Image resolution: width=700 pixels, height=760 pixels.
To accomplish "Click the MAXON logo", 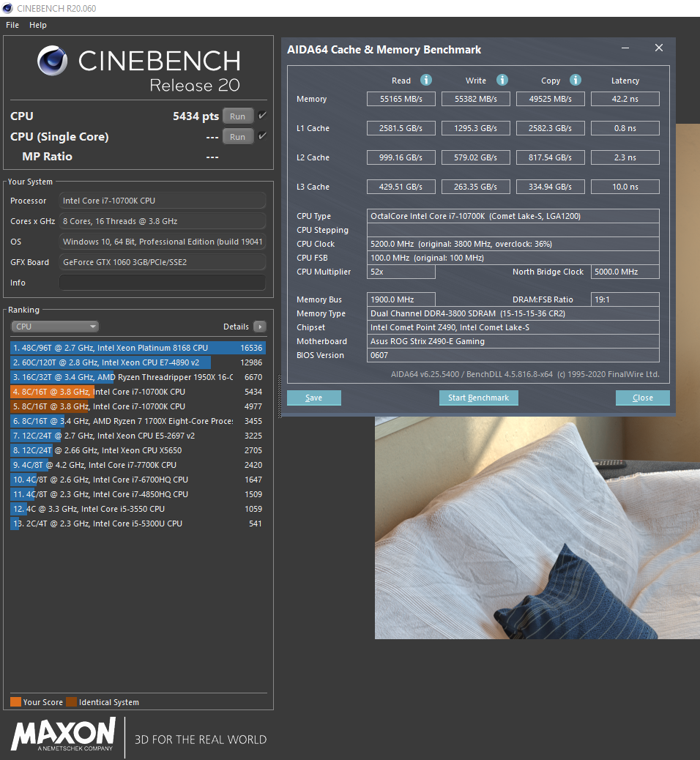I will coord(64,735).
